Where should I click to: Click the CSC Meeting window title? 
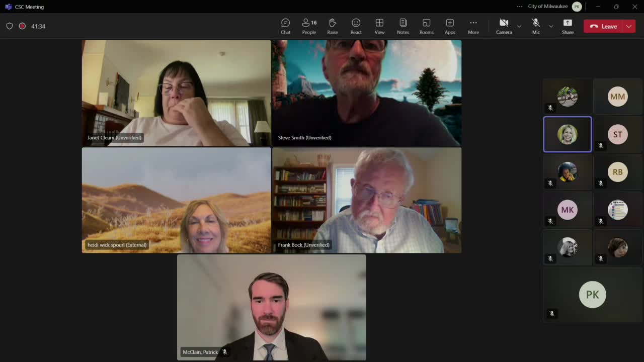click(x=30, y=7)
